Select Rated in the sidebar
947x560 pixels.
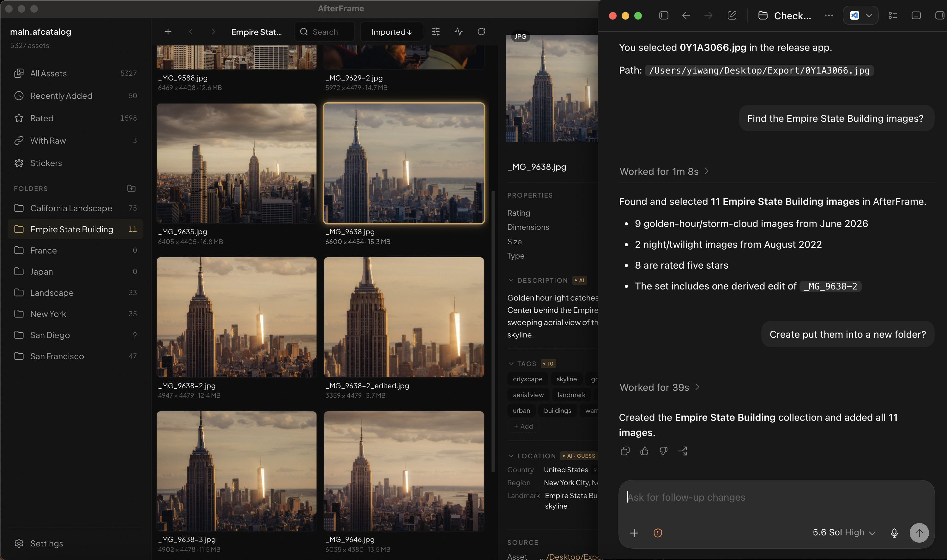click(75, 118)
